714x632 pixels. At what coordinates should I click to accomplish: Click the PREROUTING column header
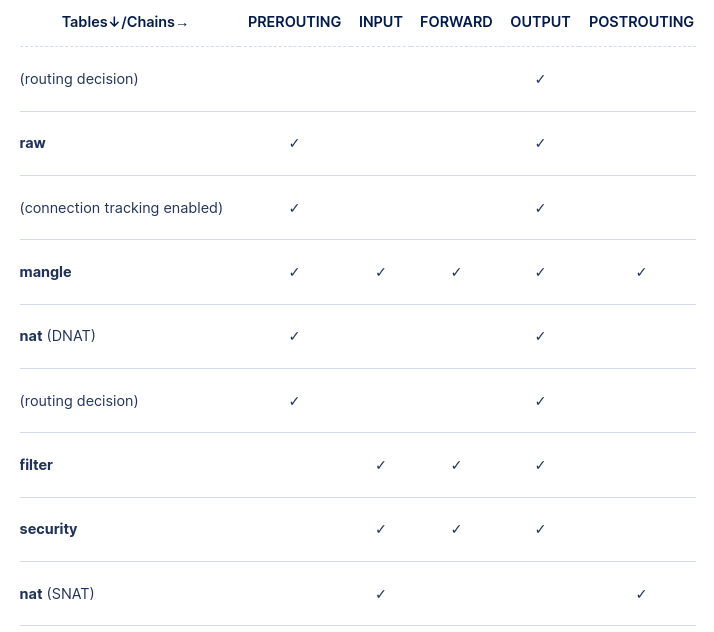(294, 22)
